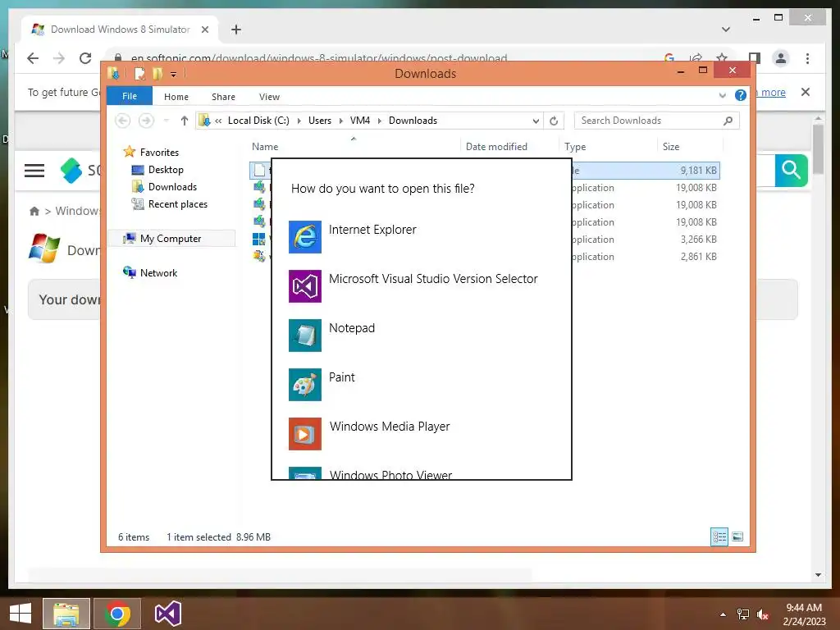The width and height of the screenshot is (840, 630).
Task: Select the Notepad app icon
Action: 305,336
